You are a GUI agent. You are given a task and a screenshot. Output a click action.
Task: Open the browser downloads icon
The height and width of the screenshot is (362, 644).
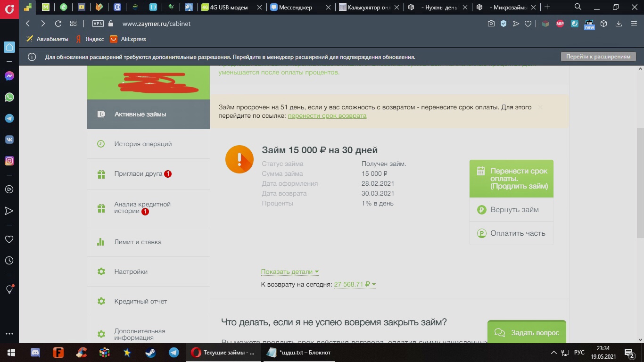619,24
